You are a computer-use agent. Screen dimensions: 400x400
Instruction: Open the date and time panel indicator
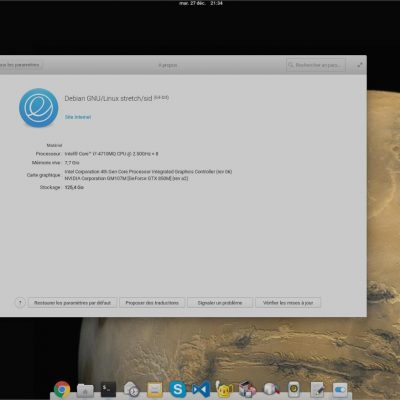tap(201, 3)
